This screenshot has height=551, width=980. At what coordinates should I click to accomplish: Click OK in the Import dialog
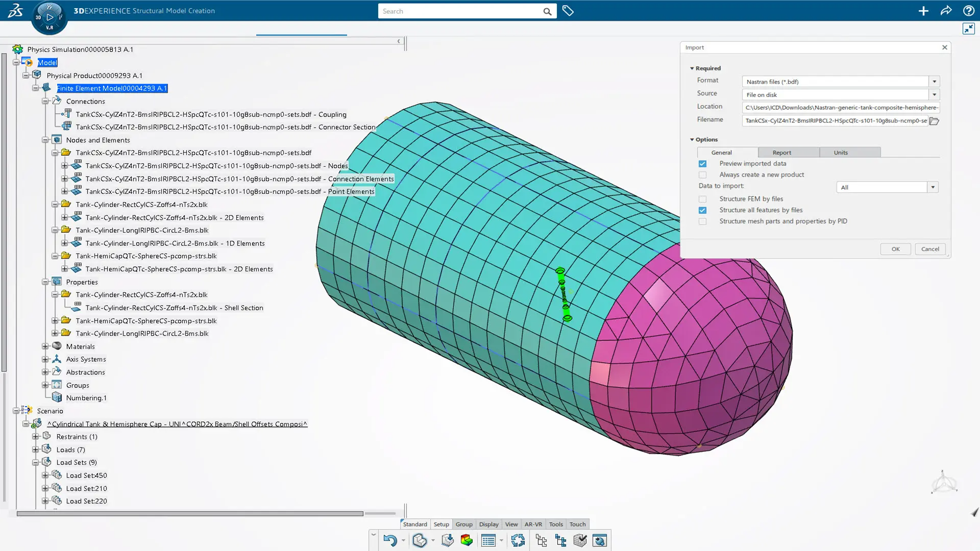pyautogui.click(x=895, y=249)
